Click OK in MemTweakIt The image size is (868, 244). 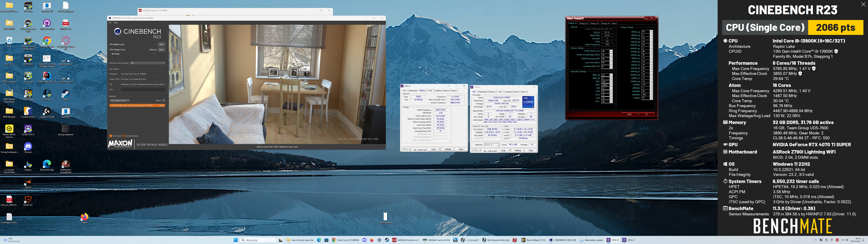click(x=646, y=114)
